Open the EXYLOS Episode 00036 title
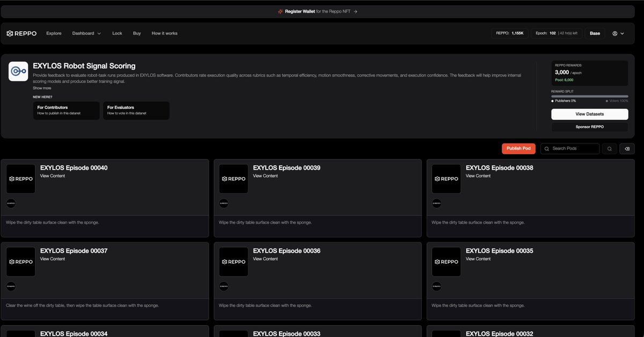Screen dimensions: 644x337 pyautogui.click(x=287, y=251)
